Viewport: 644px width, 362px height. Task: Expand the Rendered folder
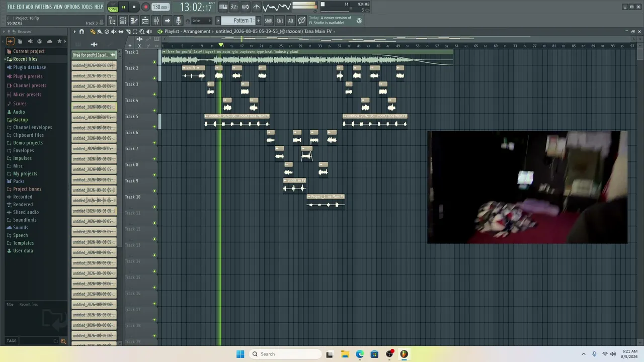click(23, 204)
